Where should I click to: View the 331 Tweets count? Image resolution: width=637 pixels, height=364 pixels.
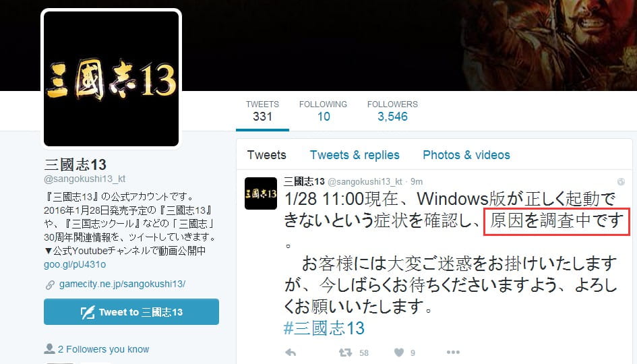[x=262, y=111]
